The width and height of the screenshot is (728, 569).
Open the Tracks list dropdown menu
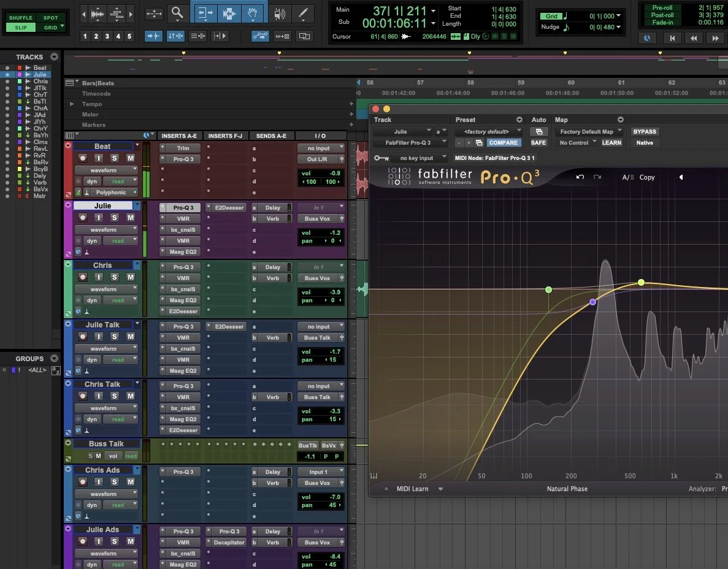55,56
